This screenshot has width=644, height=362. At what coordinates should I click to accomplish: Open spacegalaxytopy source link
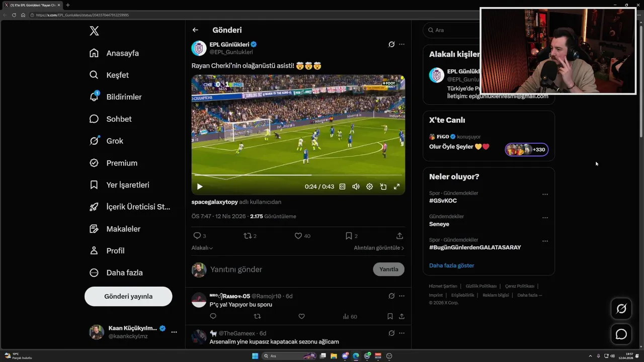[215, 202]
